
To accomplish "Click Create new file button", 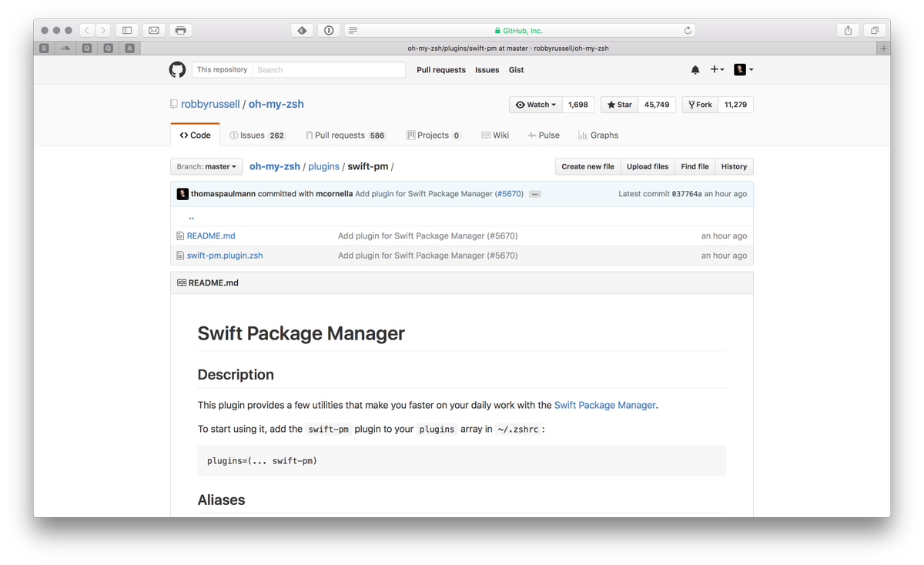I will pos(588,166).
